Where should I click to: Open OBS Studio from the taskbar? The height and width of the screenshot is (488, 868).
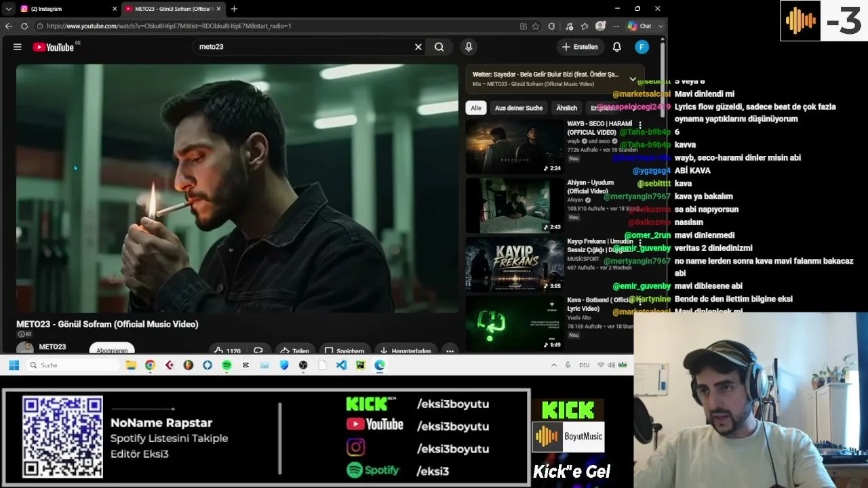tap(303, 365)
